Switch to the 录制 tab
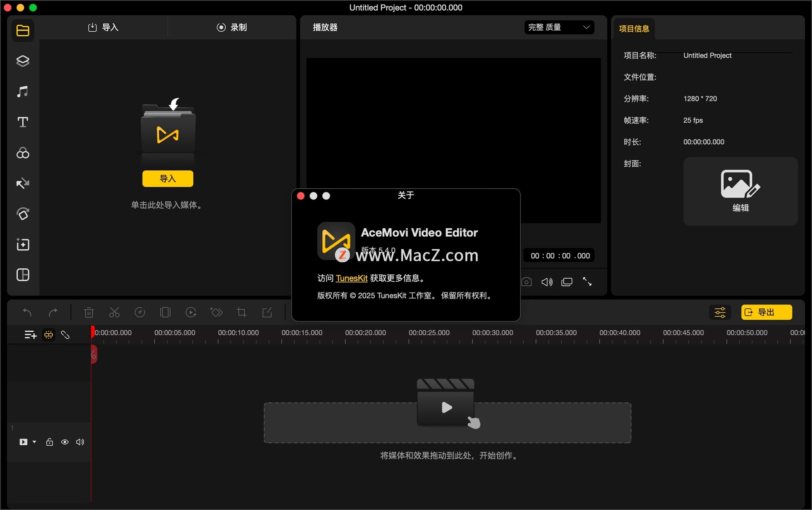 (x=232, y=27)
